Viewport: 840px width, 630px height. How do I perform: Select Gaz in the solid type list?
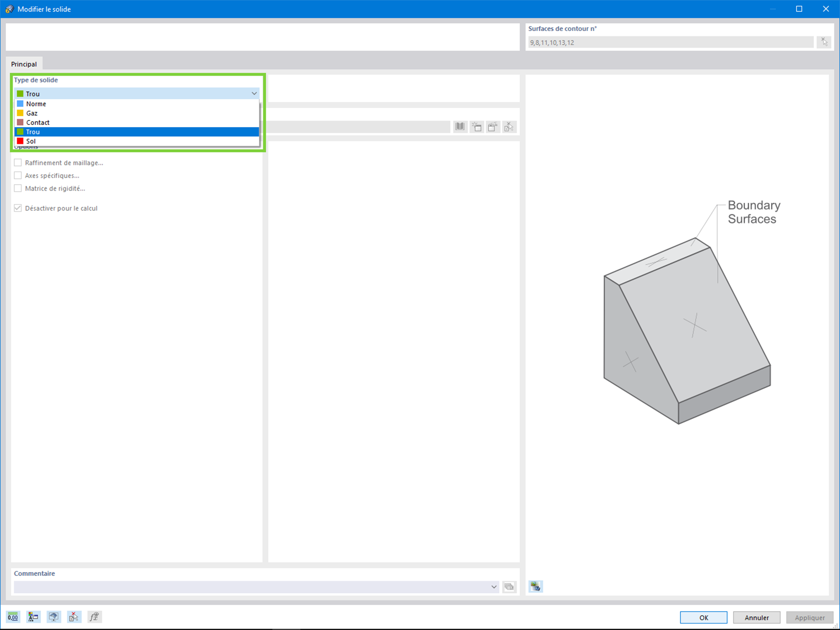pyautogui.click(x=136, y=113)
